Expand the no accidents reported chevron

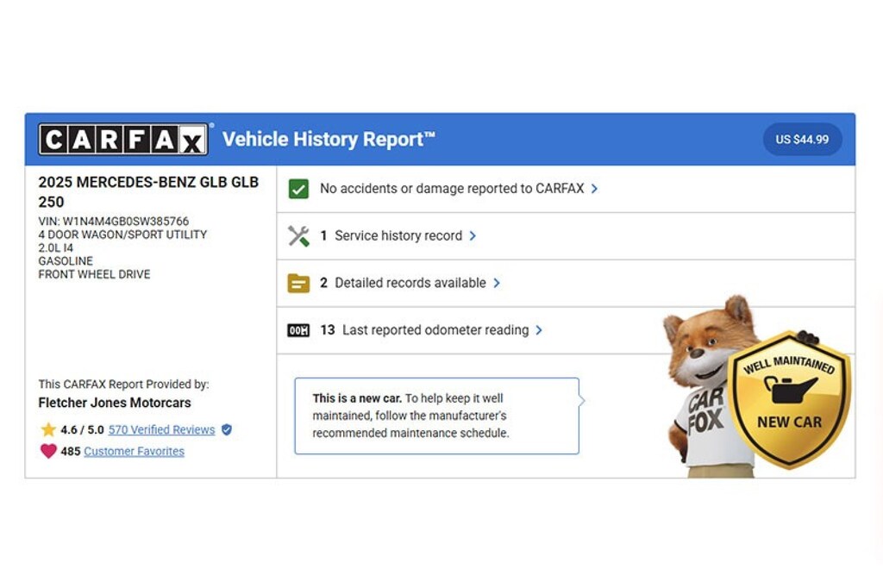coord(595,189)
